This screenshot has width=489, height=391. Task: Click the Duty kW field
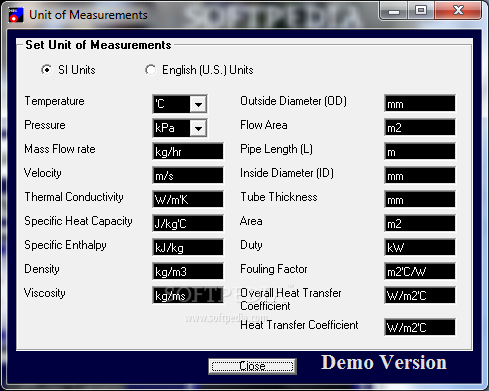[420, 248]
